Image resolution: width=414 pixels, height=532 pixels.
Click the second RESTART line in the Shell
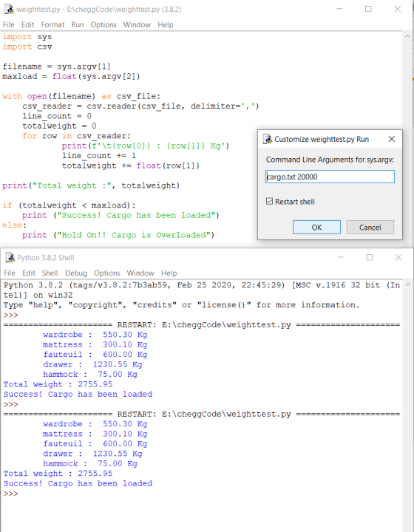pos(202,414)
